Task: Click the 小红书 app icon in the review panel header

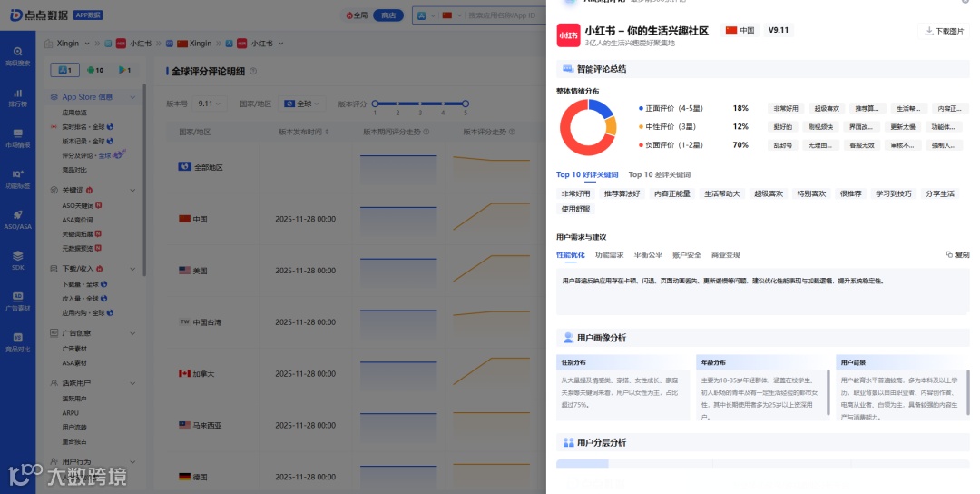Action: (568, 35)
